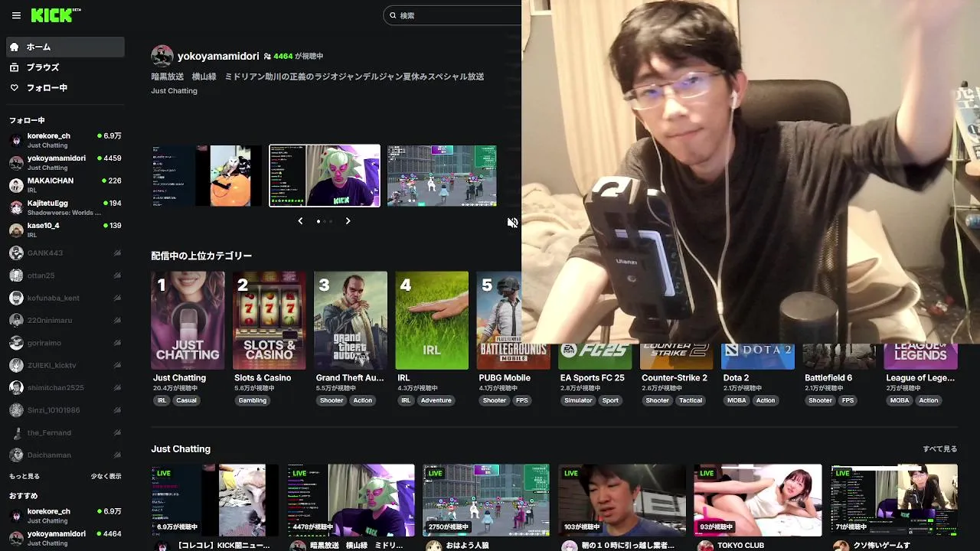Unmute the featured stream speaker icon
This screenshot has height=551, width=980.
click(512, 223)
